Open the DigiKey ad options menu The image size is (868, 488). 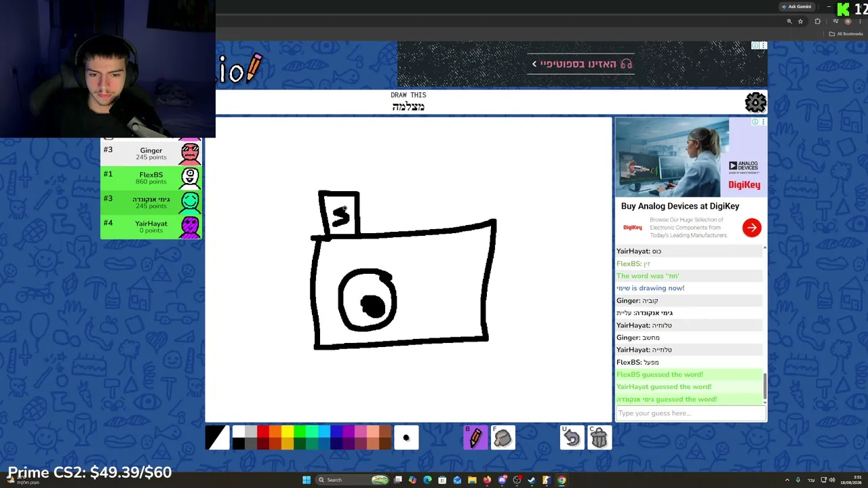(x=763, y=122)
